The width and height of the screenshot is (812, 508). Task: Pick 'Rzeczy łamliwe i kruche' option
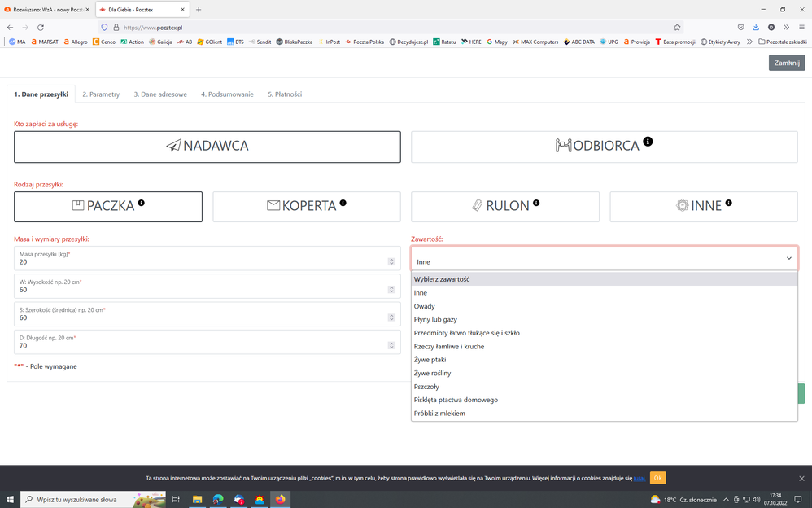point(448,347)
